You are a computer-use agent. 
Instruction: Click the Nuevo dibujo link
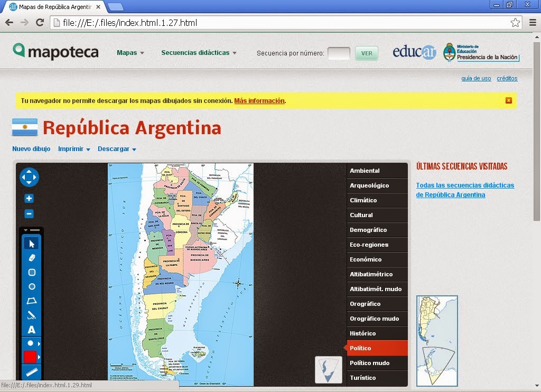click(31, 149)
